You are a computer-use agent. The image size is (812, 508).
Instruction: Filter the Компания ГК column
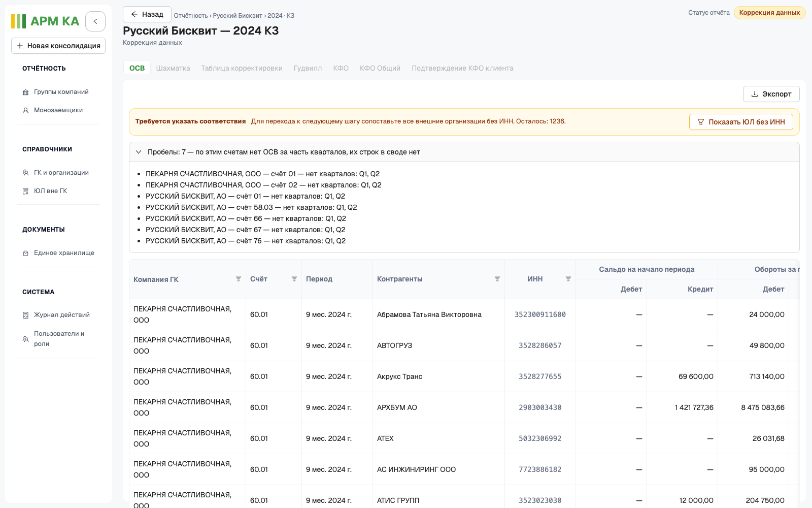pos(239,279)
